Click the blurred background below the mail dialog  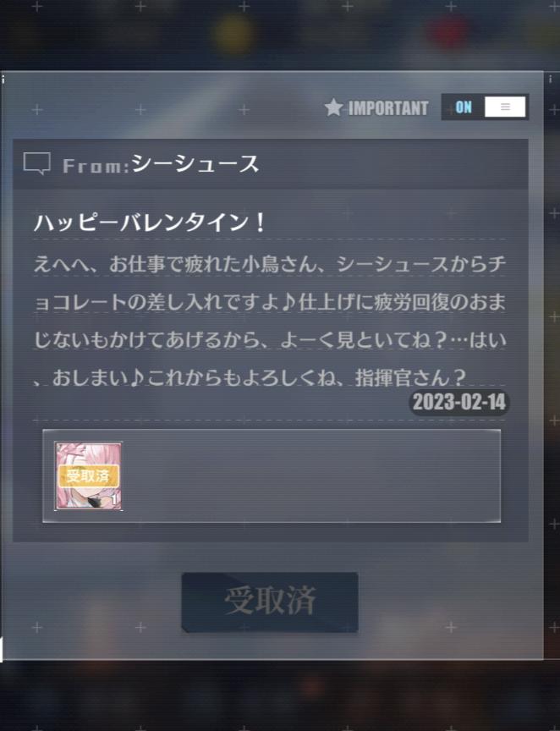click(280, 695)
